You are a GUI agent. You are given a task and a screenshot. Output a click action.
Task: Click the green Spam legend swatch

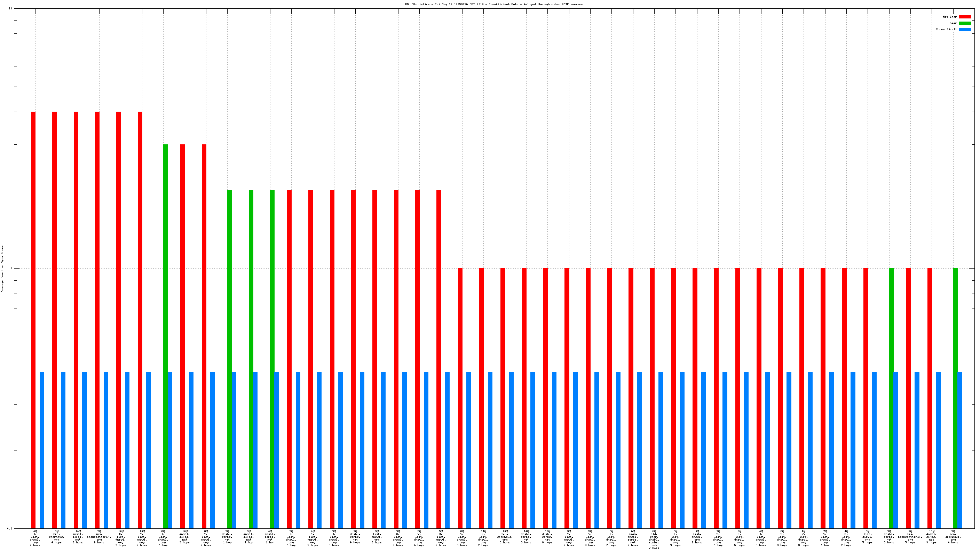point(964,23)
